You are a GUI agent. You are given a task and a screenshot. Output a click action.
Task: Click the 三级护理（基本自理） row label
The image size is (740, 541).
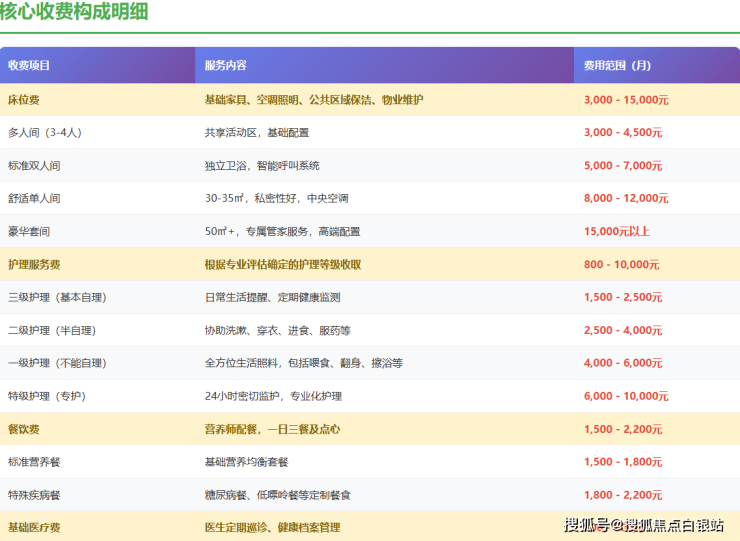[57, 298]
